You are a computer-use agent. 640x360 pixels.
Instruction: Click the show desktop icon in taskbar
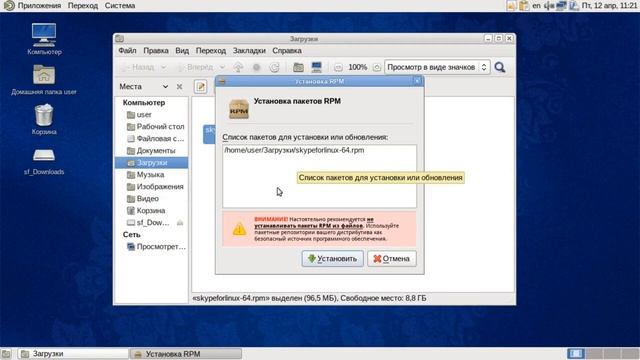coord(6,354)
